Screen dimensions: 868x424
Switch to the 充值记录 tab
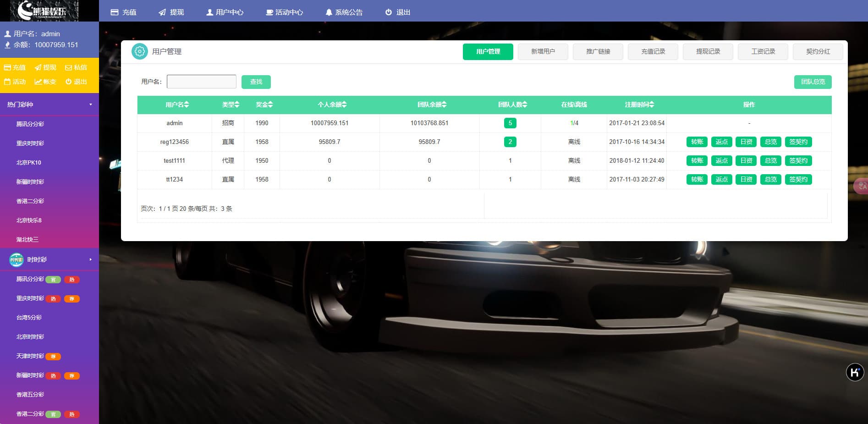(x=653, y=51)
